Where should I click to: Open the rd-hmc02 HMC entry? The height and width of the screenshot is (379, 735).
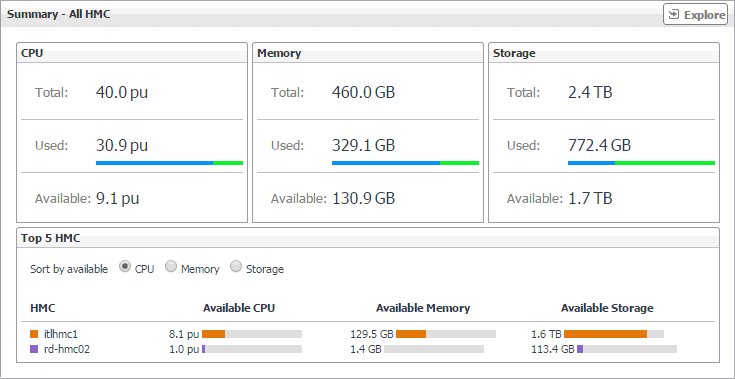tap(67, 349)
